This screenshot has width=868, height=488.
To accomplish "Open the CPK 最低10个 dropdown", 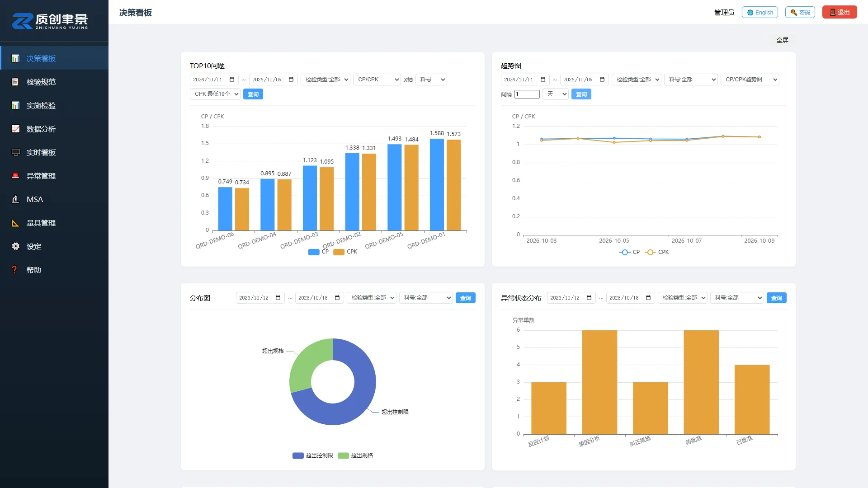I will click(x=215, y=94).
